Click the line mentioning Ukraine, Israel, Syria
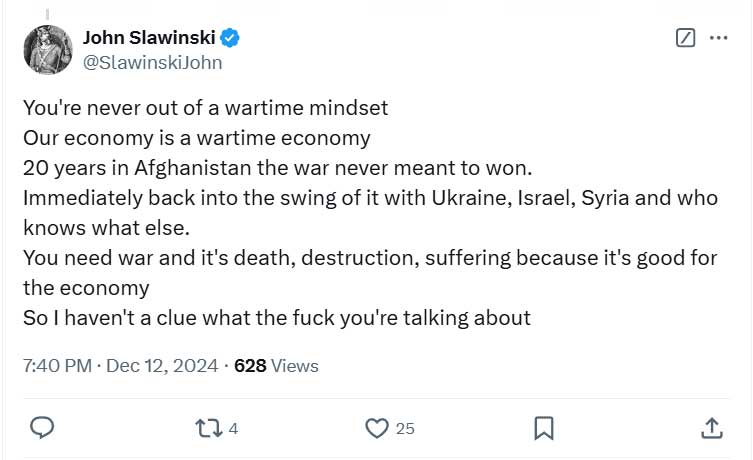 click(x=368, y=198)
